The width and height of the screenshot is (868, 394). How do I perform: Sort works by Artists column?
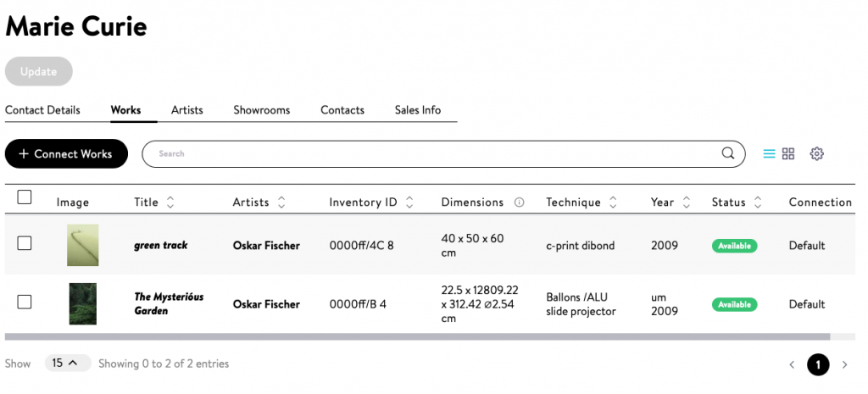[281, 203]
